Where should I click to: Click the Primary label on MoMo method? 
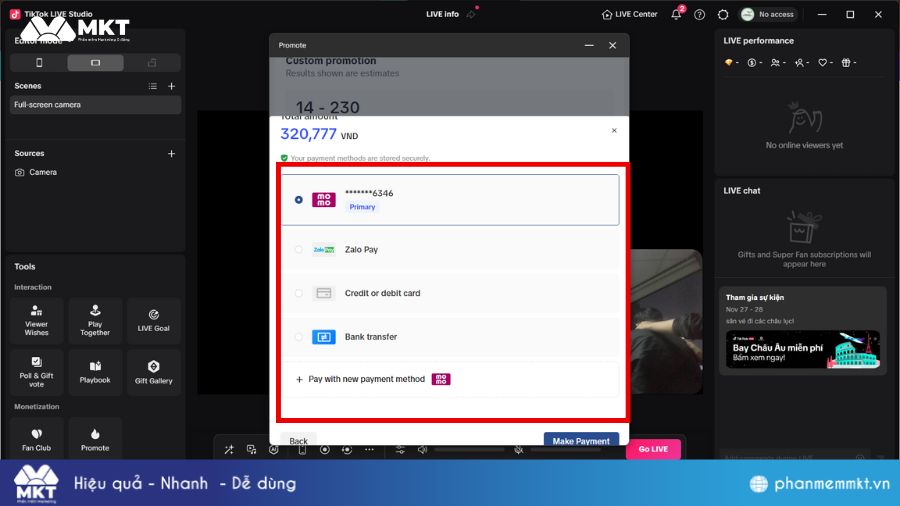(x=362, y=207)
